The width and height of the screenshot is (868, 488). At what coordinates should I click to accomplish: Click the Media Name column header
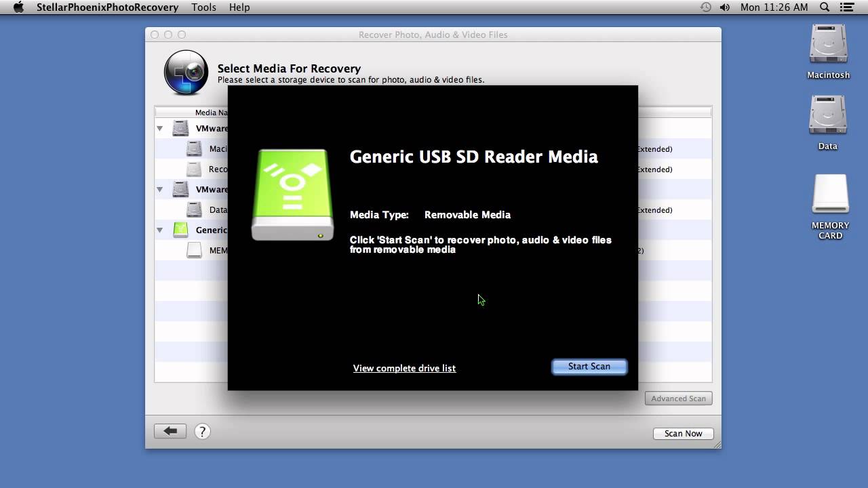pos(211,113)
